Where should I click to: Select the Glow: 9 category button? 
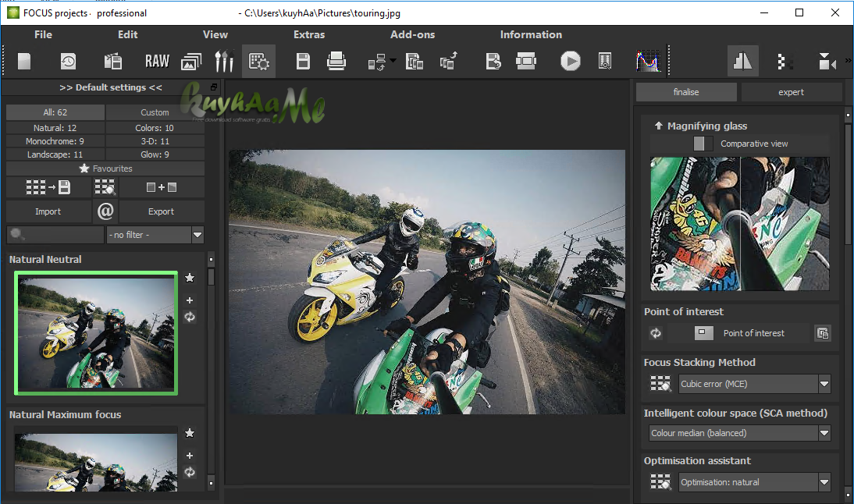(155, 154)
